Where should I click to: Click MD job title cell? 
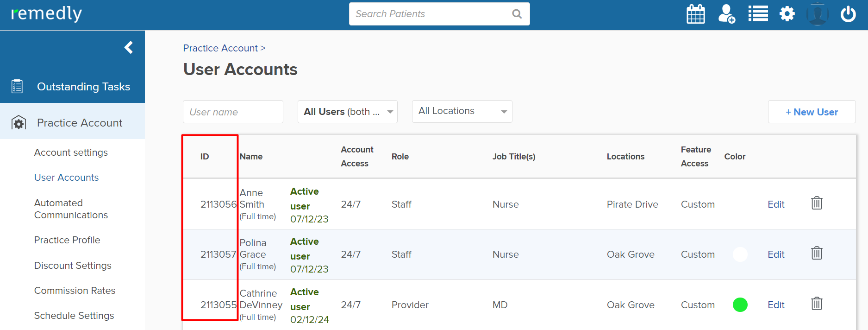500,305
